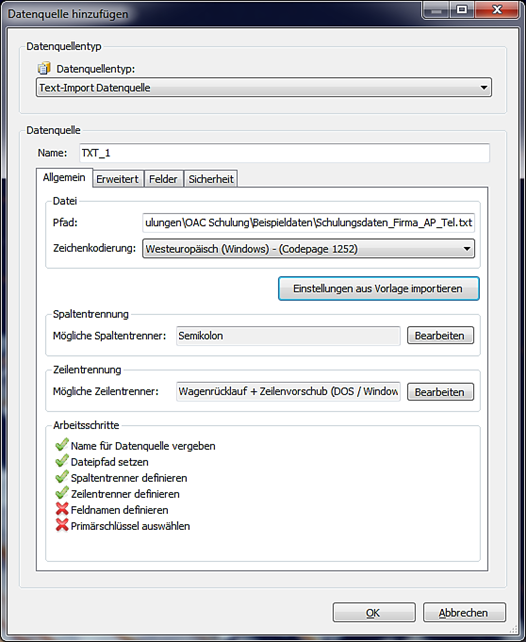
Task: Open the Felder tab
Action: pyautogui.click(x=163, y=179)
